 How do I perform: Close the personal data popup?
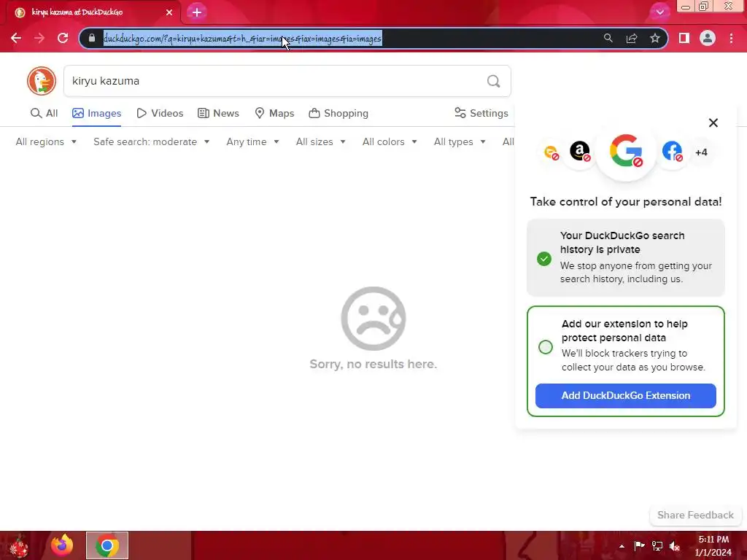click(713, 122)
